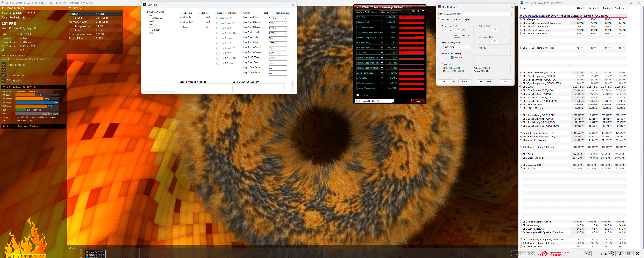Open HWiNFO settings gear icon
The width and height of the screenshot is (644, 258).
(x=629, y=254)
